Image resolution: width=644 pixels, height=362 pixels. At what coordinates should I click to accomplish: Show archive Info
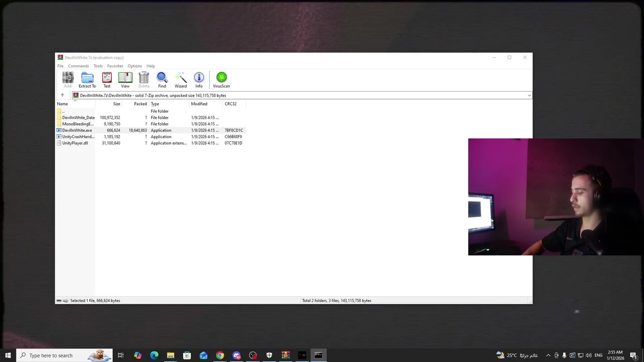point(199,79)
